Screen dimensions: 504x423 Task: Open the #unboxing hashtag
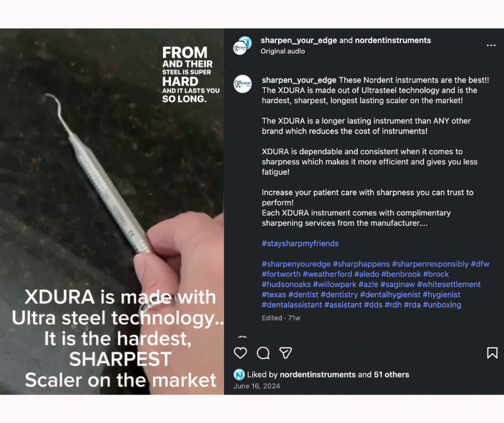[442, 305]
